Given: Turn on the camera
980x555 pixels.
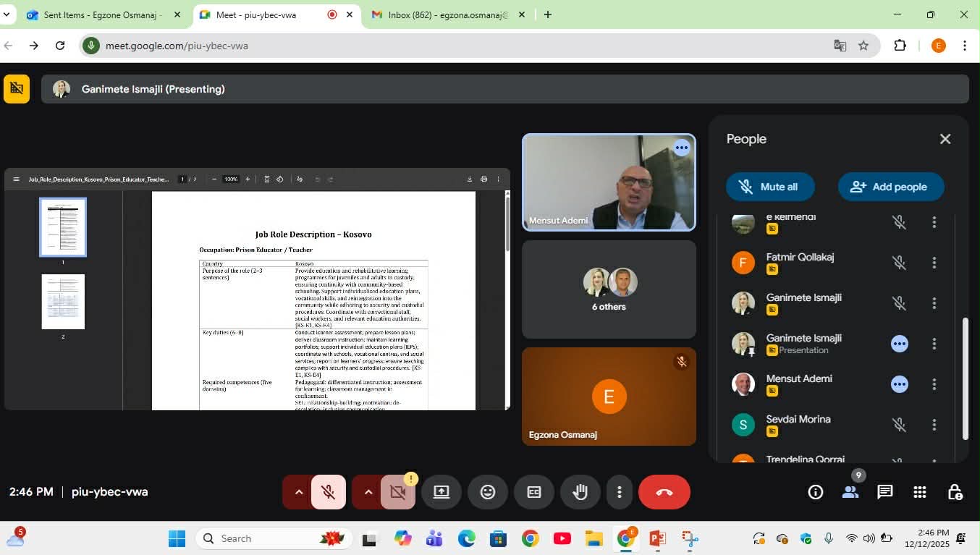Looking at the screenshot, I should [397, 492].
